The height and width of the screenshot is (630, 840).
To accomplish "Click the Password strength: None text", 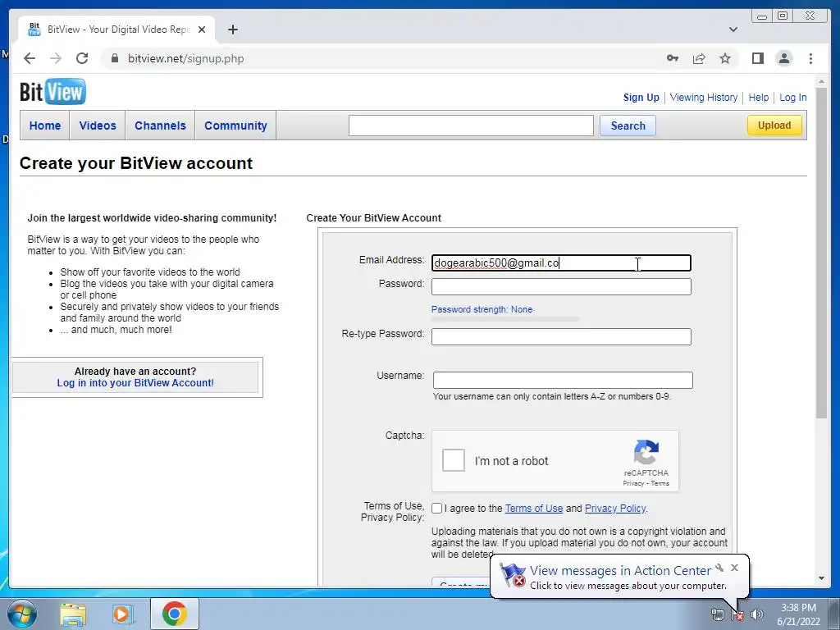I will pos(482,309).
